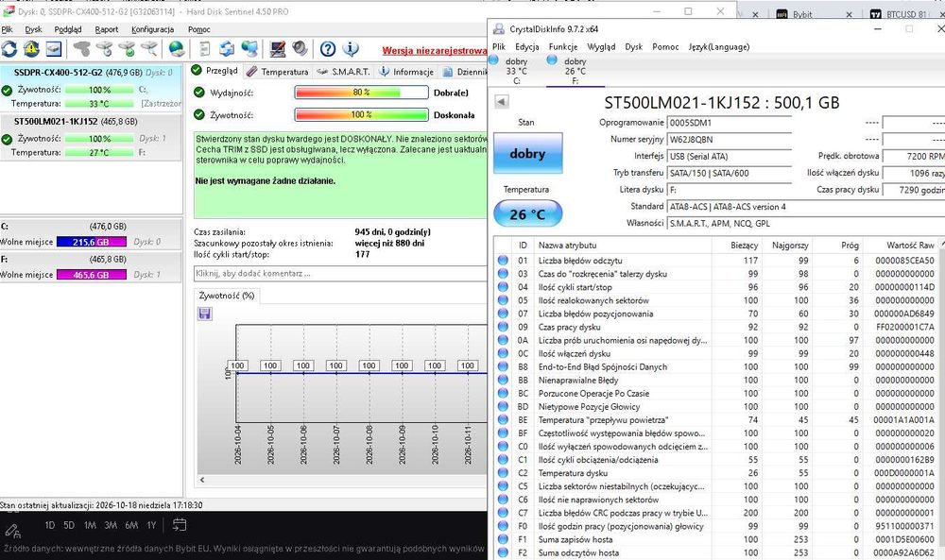Click the blue info icon next to help

(x=351, y=49)
